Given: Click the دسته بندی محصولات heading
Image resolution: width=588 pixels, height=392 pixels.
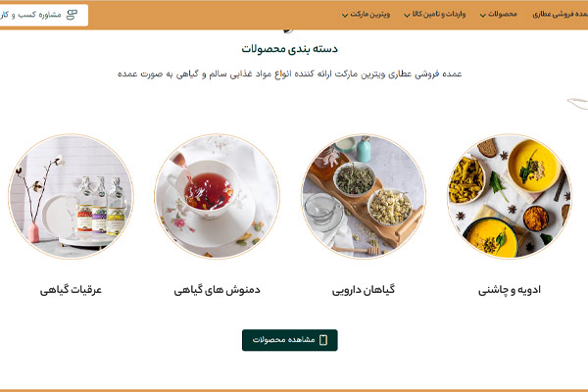Looking at the screenshot, I should (x=289, y=49).
